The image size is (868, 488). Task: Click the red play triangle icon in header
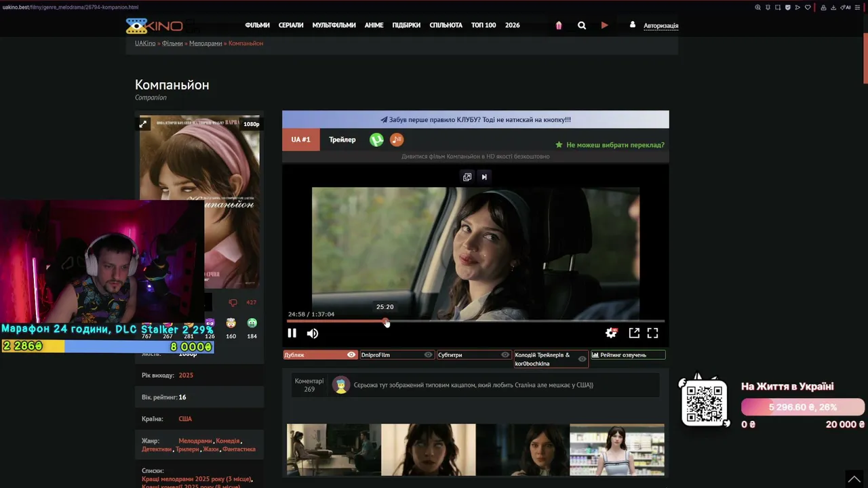point(604,26)
